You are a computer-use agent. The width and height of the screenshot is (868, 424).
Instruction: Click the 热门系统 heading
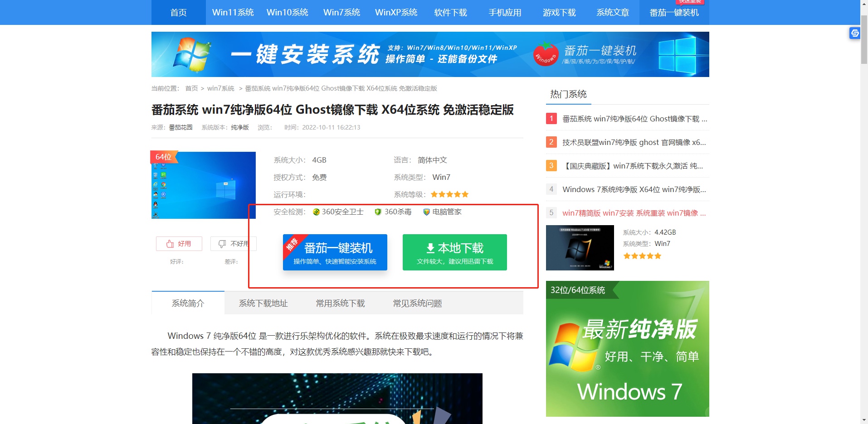coord(568,94)
